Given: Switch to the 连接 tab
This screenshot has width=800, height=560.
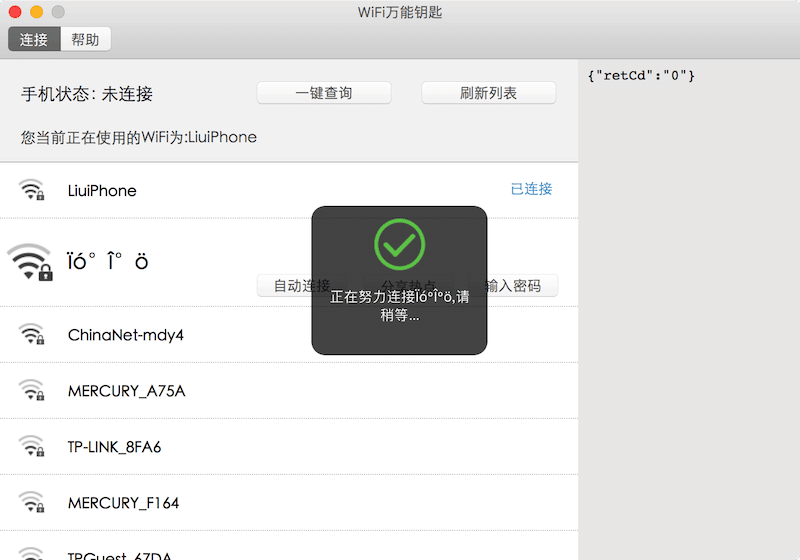Looking at the screenshot, I should tap(34, 39).
